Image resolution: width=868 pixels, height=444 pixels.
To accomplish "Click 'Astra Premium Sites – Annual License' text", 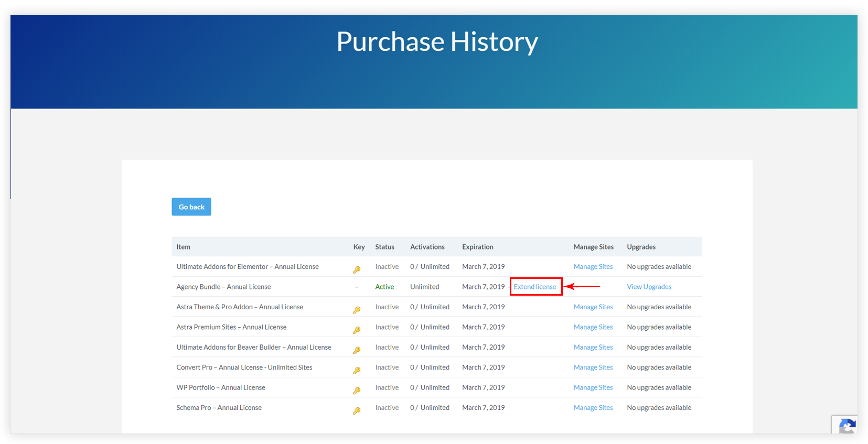I will 231,327.
